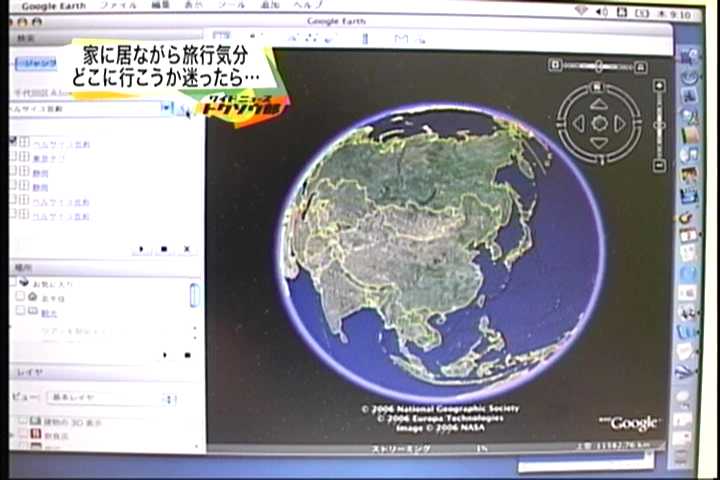Select the highlighted ジャンプ search tab
The height and width of the screenshot is (480, 720).
click(x=35, y=64)
